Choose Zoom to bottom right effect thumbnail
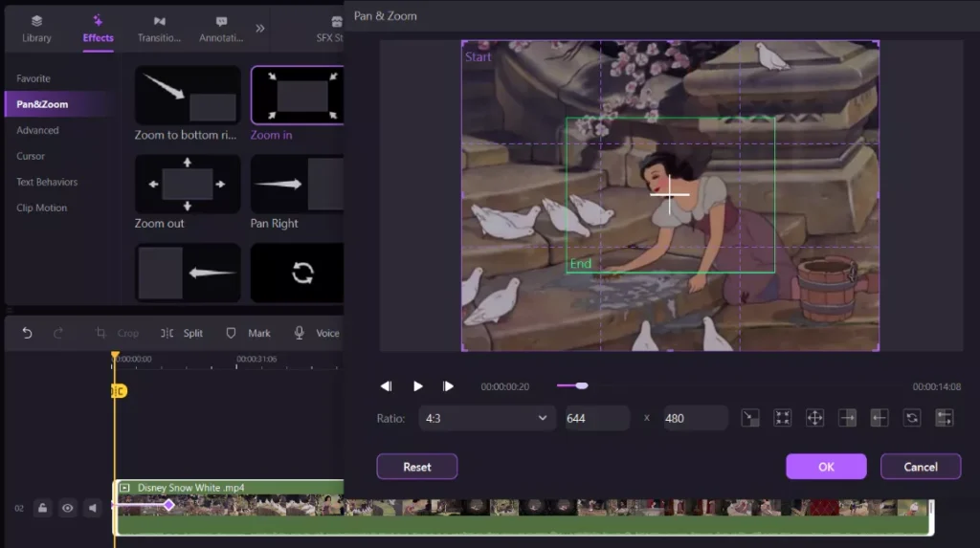 188,96
